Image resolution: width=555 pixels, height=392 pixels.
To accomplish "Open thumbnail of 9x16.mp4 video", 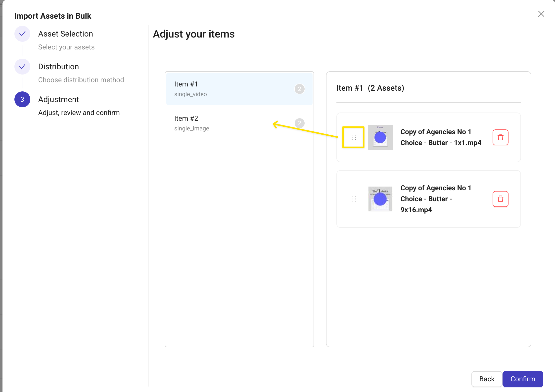I will [x=380, y=199].
